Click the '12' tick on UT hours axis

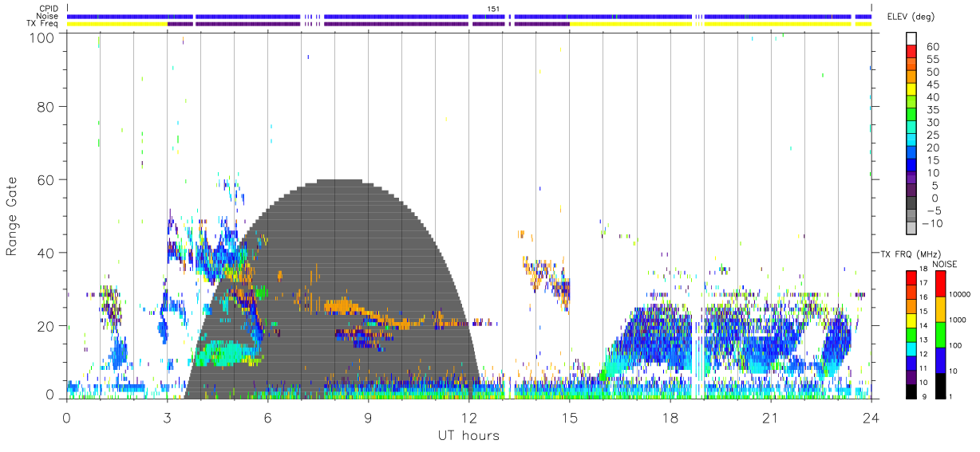pos(468,417)
